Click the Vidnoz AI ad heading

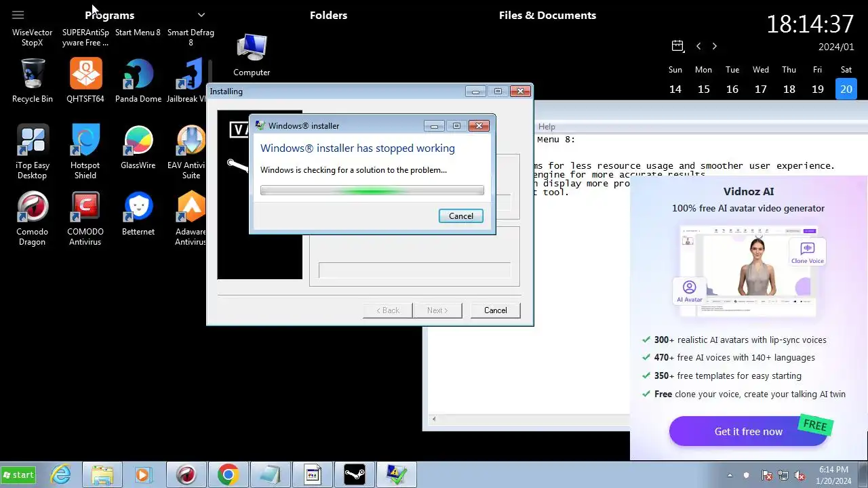click(749, 191)
